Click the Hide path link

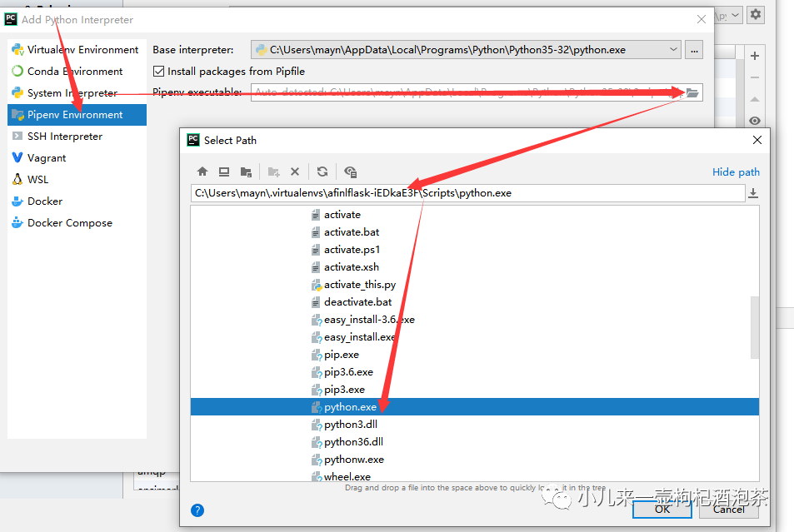coord(736,172)
